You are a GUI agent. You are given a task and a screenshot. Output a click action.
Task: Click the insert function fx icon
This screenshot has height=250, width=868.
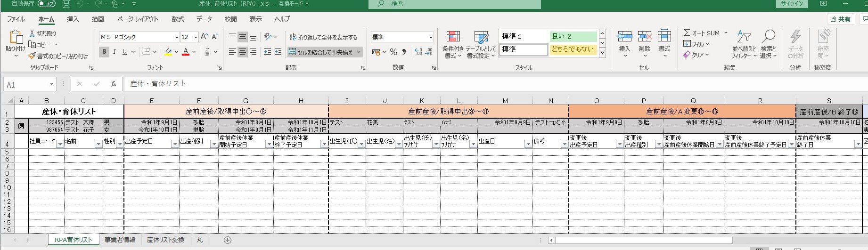[113, 84]
